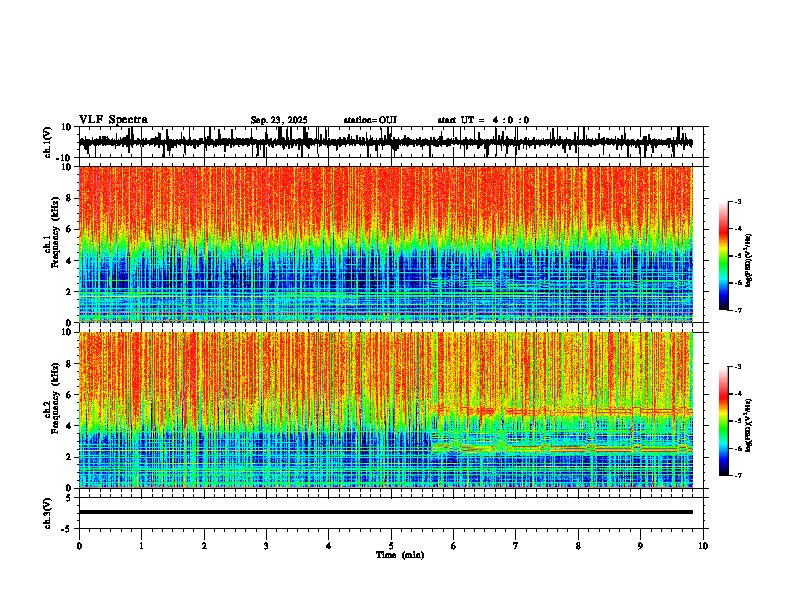Select the date text 'Sep. 23, 2025'
This screenshot has width=792, height=612.
coord(279,120)
